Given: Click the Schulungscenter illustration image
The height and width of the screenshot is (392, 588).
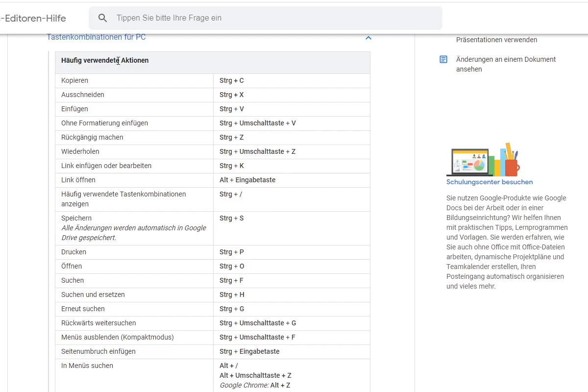Looking at the screenshot, I should tap(483, 159).
